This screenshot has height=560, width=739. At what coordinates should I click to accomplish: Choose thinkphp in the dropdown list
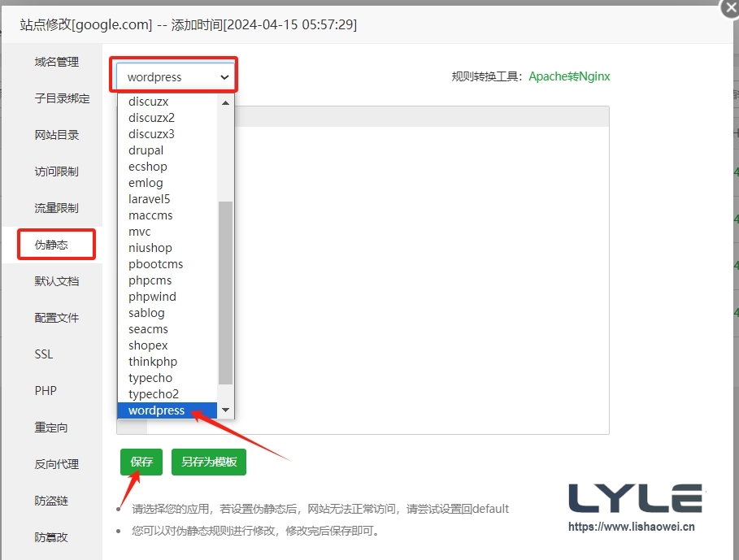point(152,361)
